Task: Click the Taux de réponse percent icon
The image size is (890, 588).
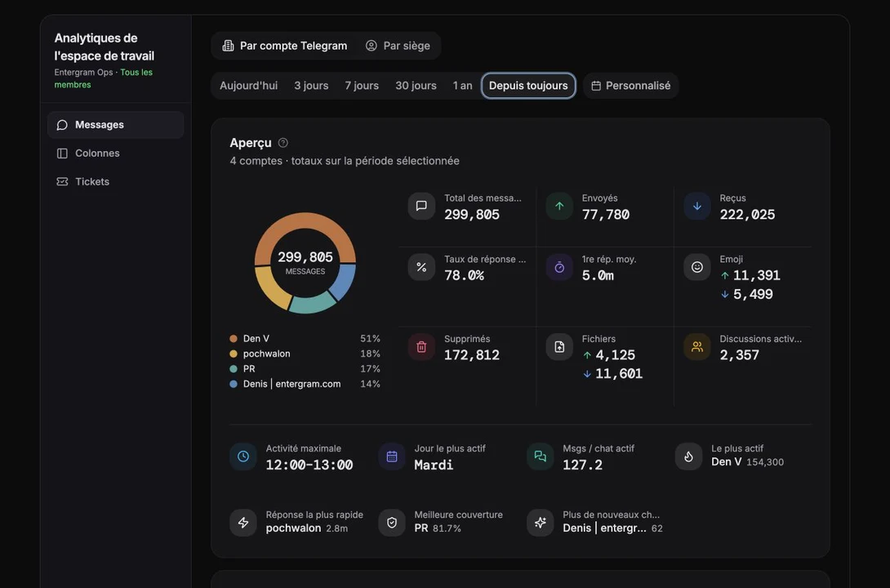Action: pos(421,267)
